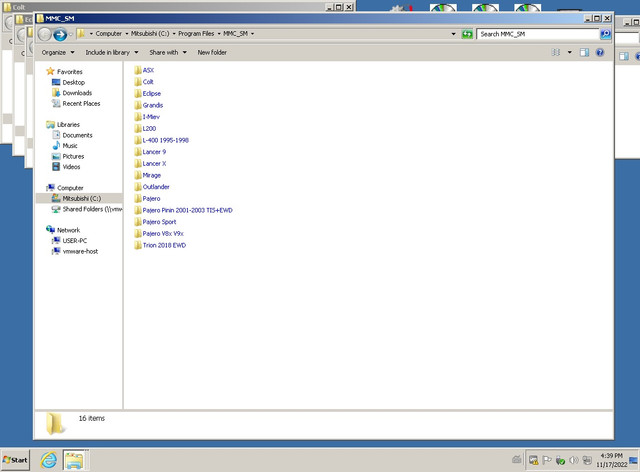Select the I-Miev folder icon
The width and height of the screenshot is (640, 472).
(x=138, y=117)
